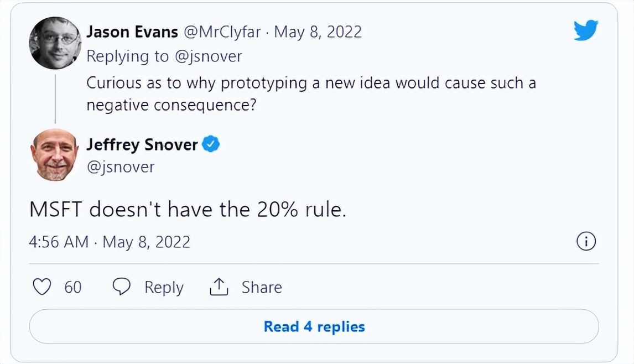Click the like count showing 60
The height and width of the screenshot is (364, 634).
(74, 287)
